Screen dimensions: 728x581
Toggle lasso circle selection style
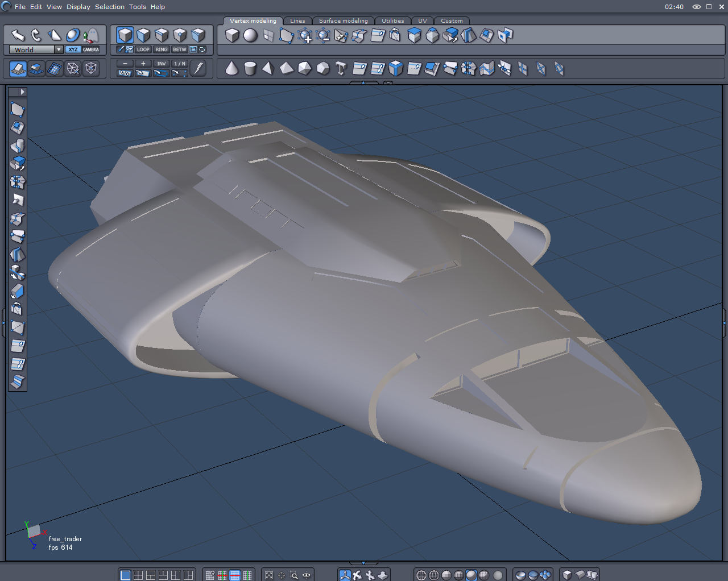pos(202,49)
